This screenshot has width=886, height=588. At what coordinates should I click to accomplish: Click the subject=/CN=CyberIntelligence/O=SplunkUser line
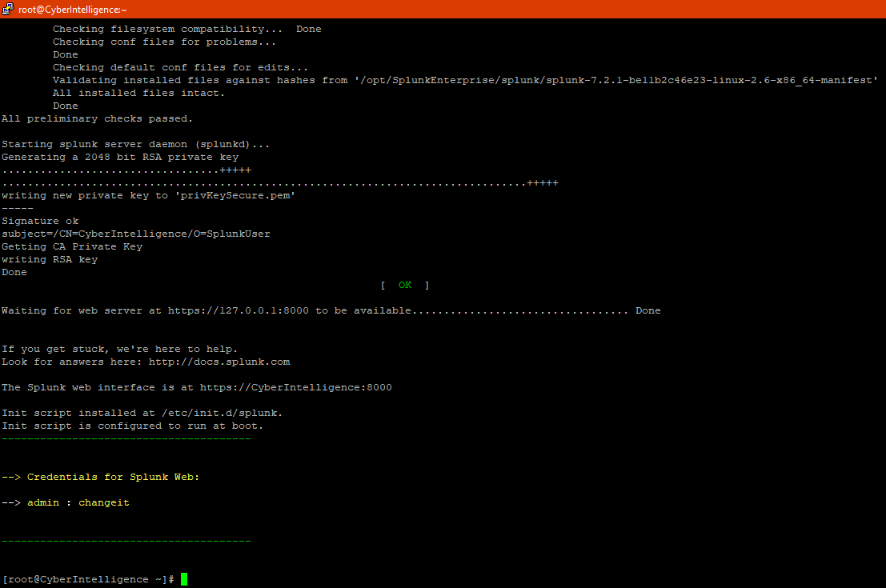click(x=135, y=234)
